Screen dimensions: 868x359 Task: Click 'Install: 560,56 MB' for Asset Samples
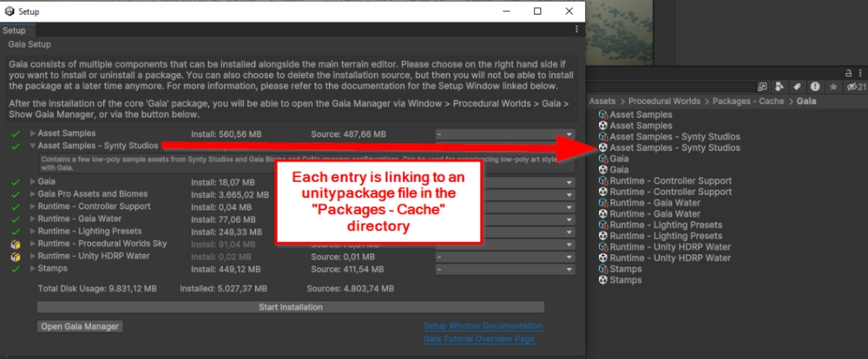(x=227, y=134)
